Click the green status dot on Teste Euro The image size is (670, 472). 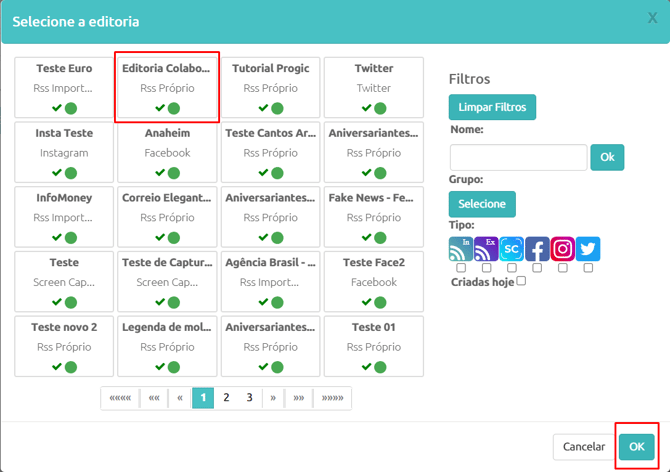tap(71, 108)
